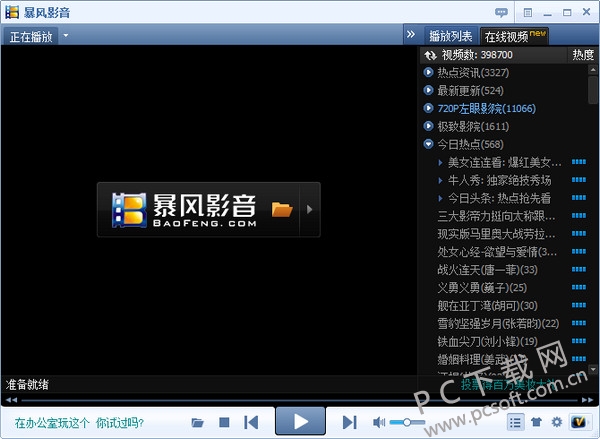Expand the 极致影院(1611) category
The image size is (600, 439).
pos(428,126)
